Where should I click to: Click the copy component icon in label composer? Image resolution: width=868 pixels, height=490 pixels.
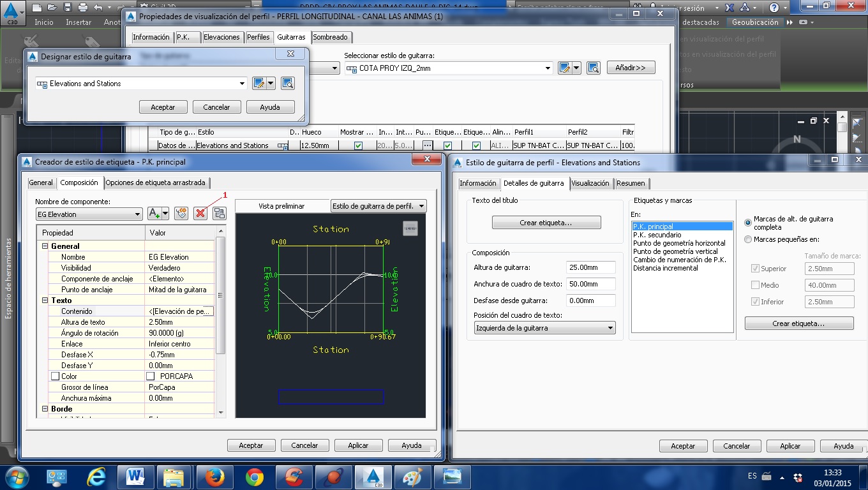pos(181,214)
